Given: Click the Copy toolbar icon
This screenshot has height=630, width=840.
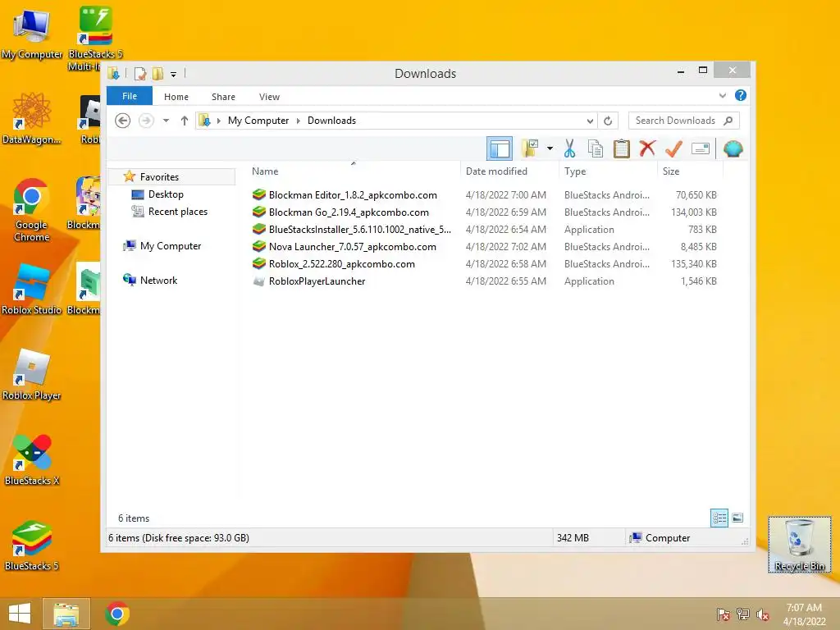Looking at the screenshot, I should tap(596, 148).
